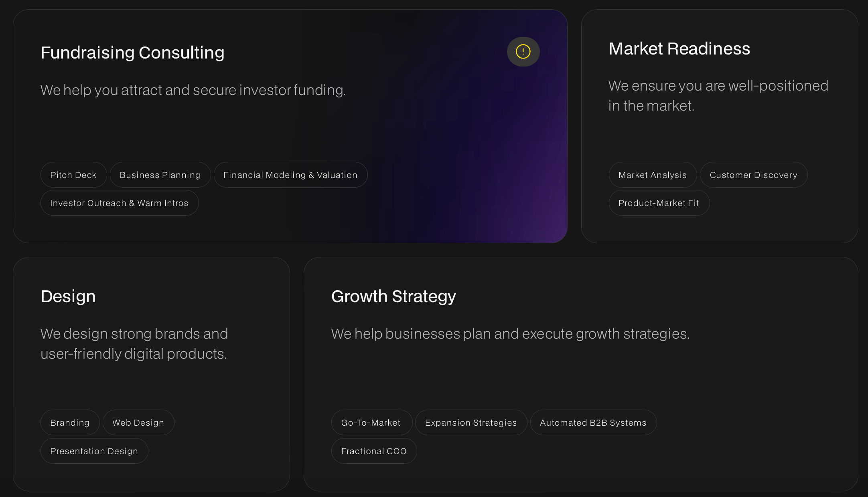868x497 pixels.
Task: Click Financial Modeling & Valuation tag
Action: coord(290,175)
